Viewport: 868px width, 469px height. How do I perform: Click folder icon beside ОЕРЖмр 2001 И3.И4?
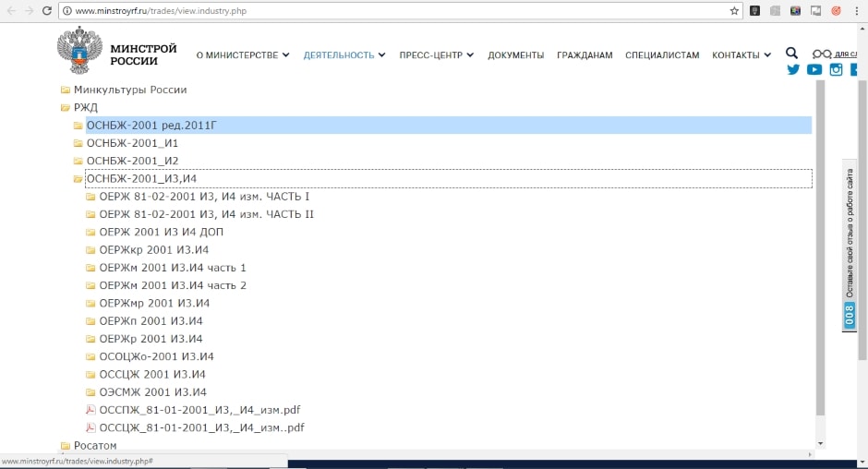coord(90,303)
